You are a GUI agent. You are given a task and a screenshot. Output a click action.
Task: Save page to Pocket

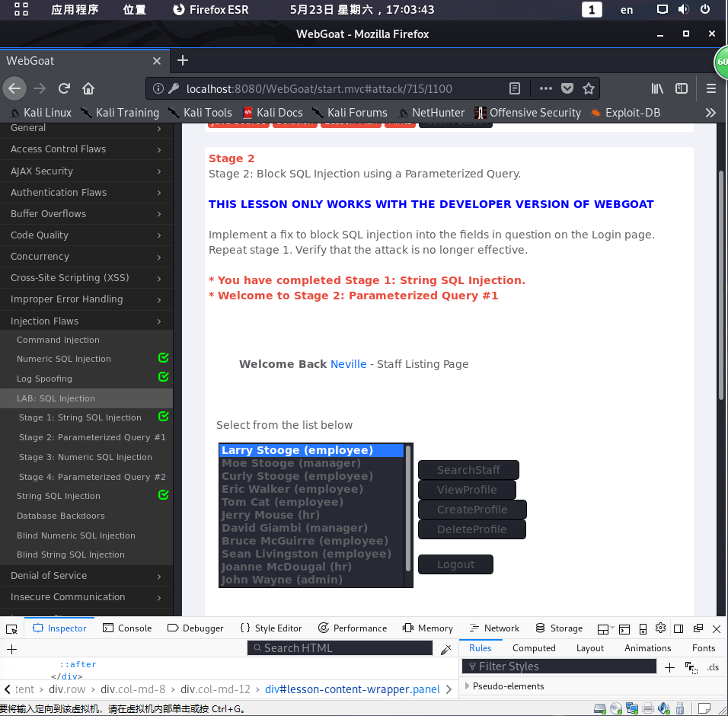click(567, 88)
